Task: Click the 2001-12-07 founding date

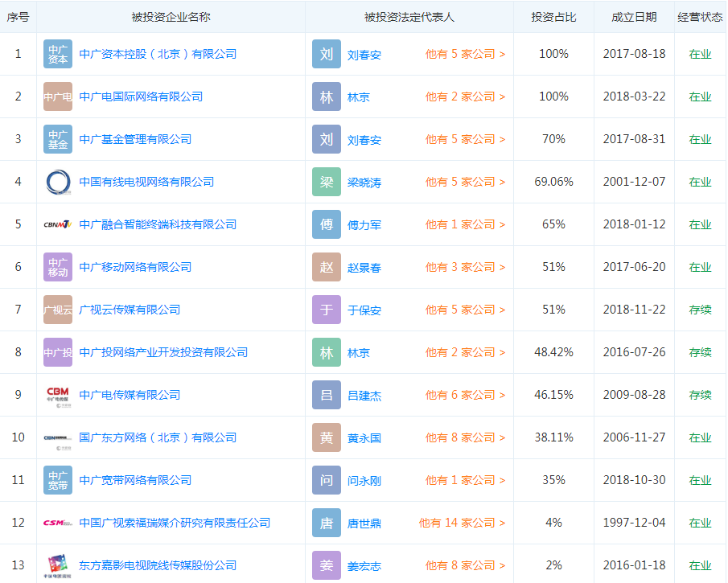Action: (634, 182)
